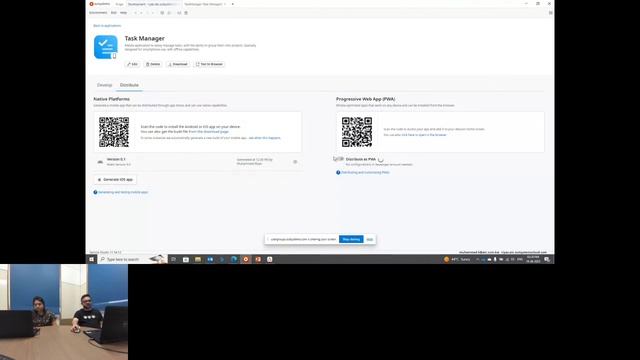
Task: Switch to the Develop tab
Action: [x=104, y=85]
